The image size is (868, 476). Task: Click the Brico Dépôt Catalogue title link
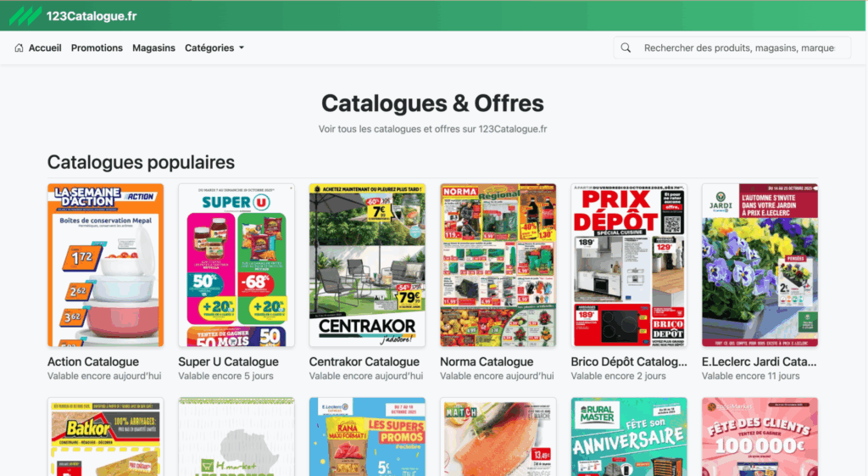tap(629, 361)
